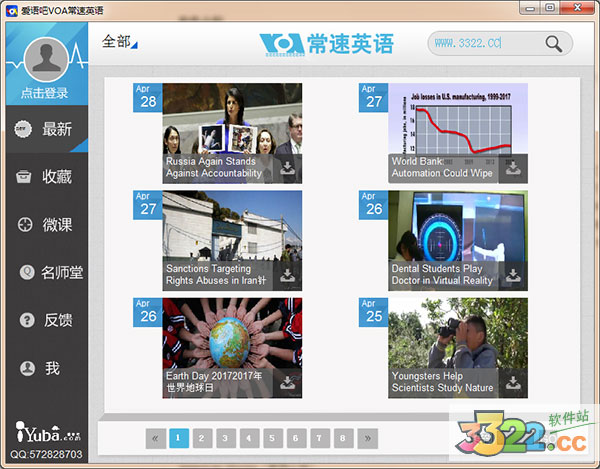Go to page 2
The image size is (600, 469).
point(202,438)
